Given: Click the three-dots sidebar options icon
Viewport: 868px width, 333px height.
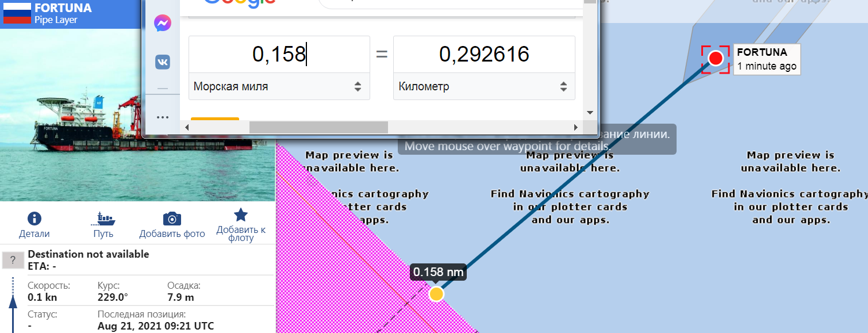Looking at the screenshot, I should (162, 117).
